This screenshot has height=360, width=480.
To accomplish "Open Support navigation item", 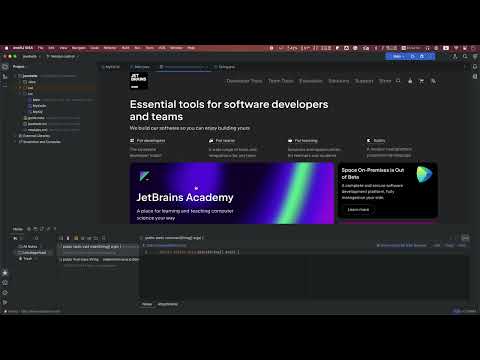I will click(x=364, y=81).
